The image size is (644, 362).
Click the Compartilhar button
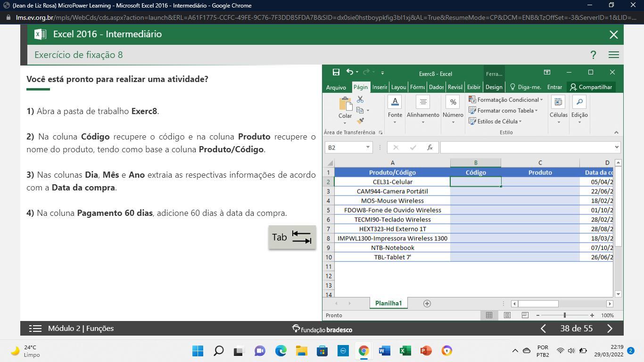[x=591, y=87]
